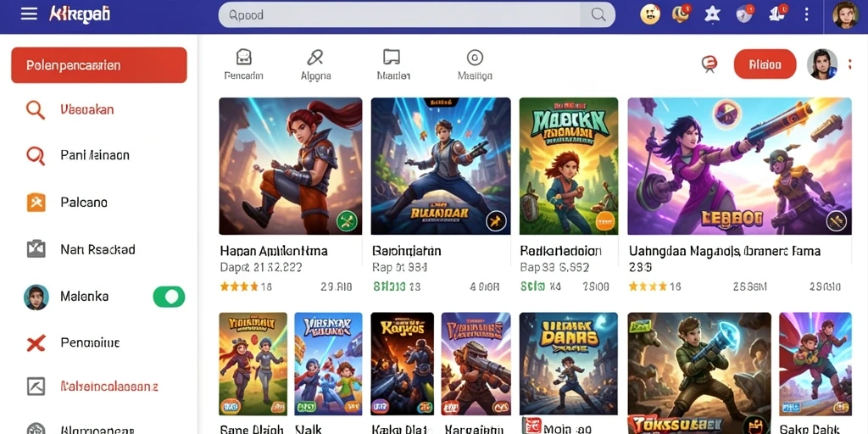Click the yellow emoji face icon
Image resolution: width=868 pixels, height=434 pixels.
[650, 15]
